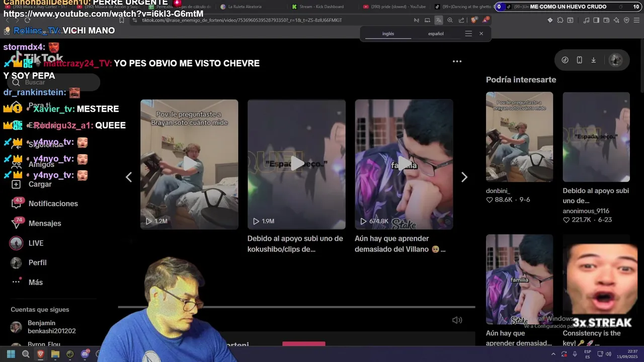Image resolution: width=644 pixels, height=362 pixels.
Task: Click the phone app icon in TikTok header
Action: click(579, 60)
